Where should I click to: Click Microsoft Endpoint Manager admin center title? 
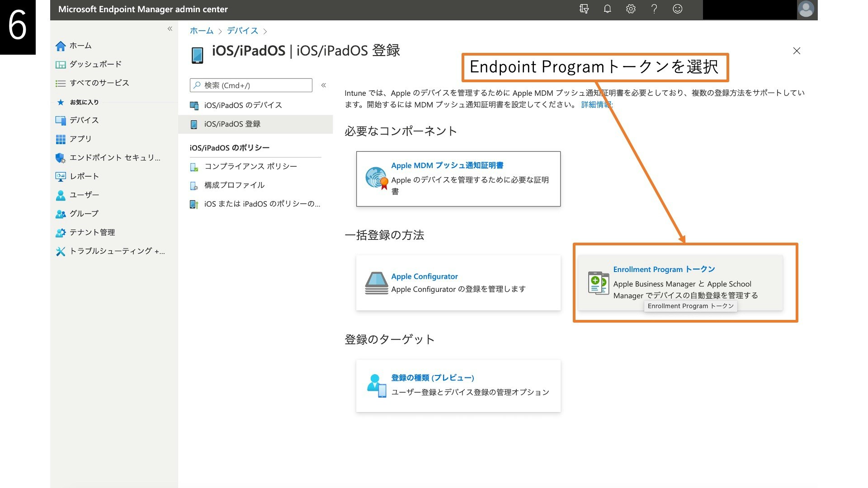click(x=143, y=9)
